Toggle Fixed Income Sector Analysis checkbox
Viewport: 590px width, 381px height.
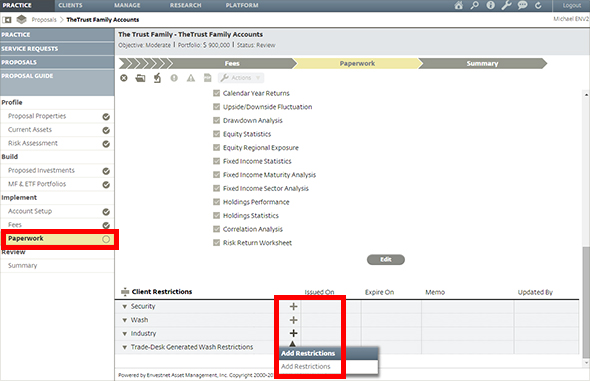(x=216, y=188)
